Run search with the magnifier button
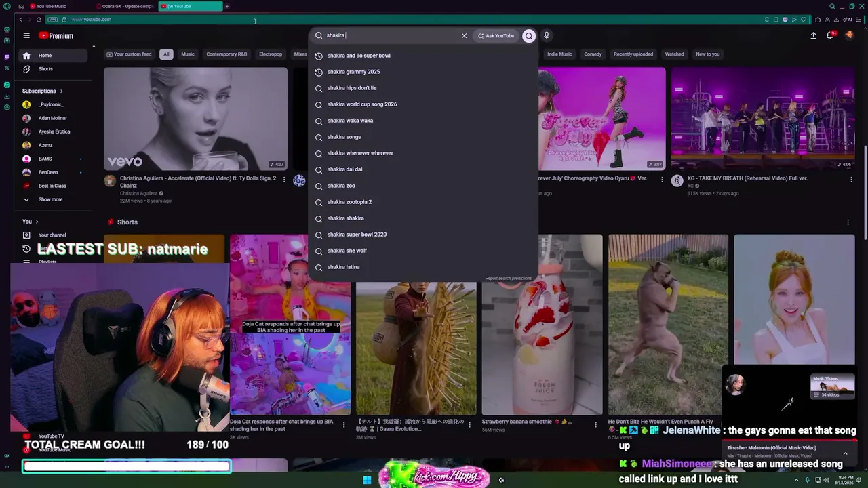Viewport: 868px width, 488px height. click(529, 35)
